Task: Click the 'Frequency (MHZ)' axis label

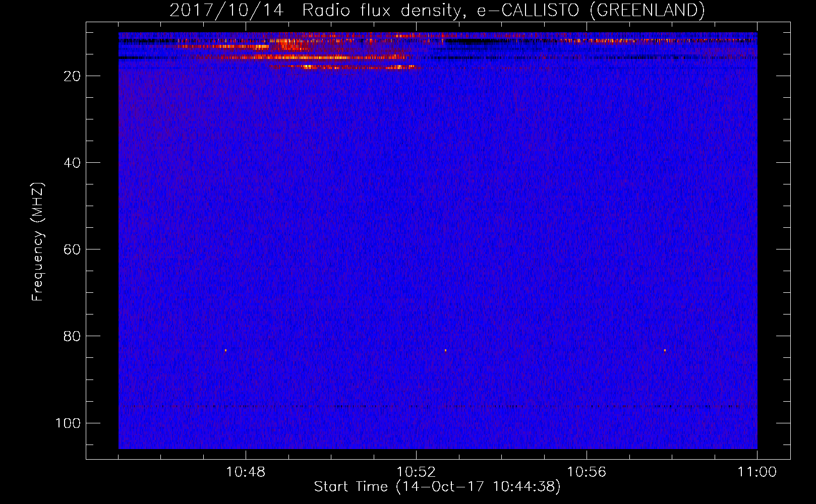Action: [x=38, y=242]
